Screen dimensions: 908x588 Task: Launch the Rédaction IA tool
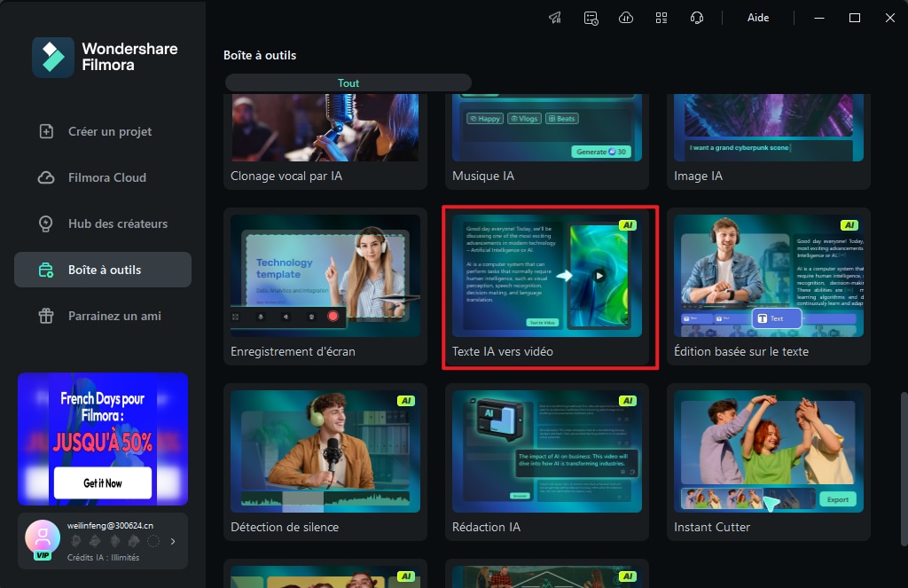coord(546,462)
